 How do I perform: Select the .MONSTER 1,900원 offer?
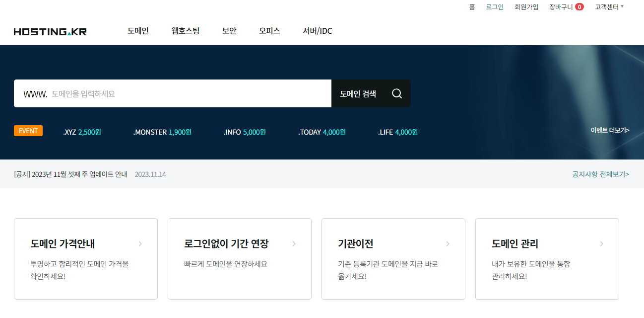(x=162, y=132)
